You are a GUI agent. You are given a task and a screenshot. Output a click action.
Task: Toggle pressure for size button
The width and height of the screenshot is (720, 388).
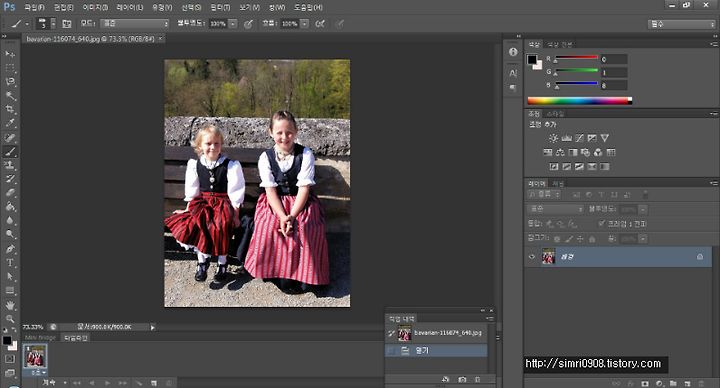339,23
